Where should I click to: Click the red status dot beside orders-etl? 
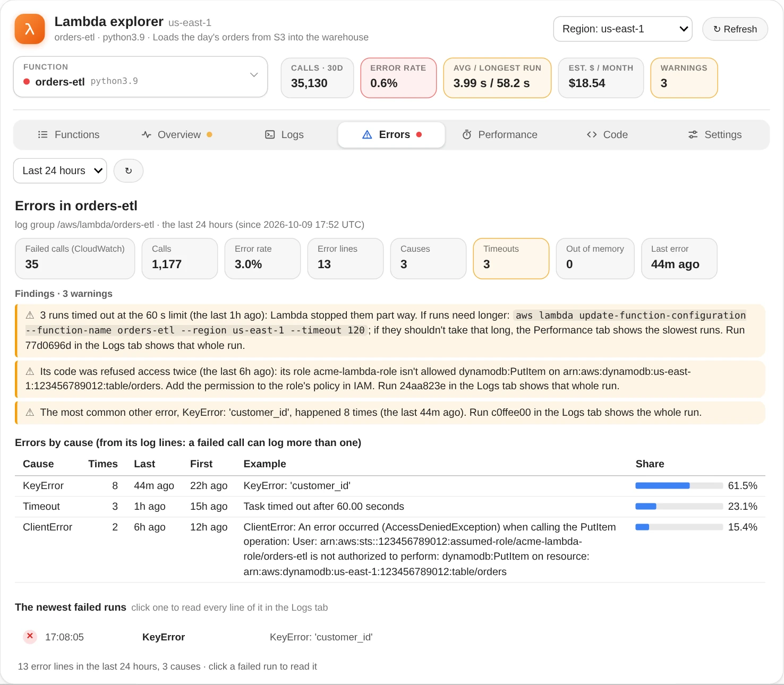[x=27, y=82]
